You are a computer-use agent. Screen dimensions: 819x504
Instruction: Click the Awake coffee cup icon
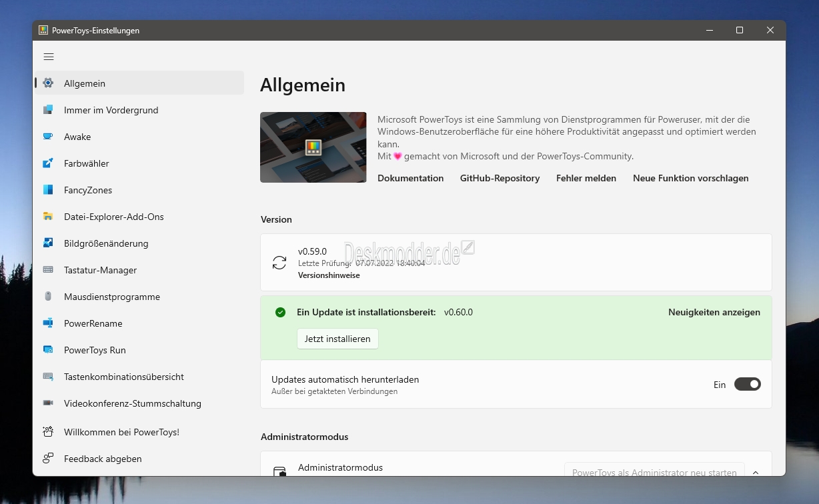coord(48,137)
